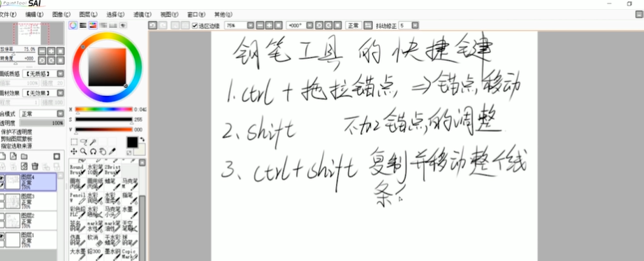The width and height of the screenshot is (644, 261).
Task: Show the swatches panel icon
Action: [113, 25]
